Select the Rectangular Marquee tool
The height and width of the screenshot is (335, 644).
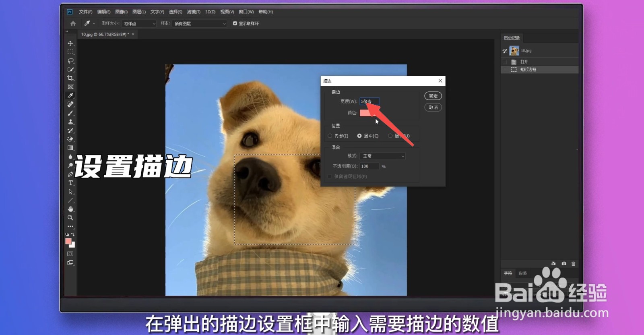coord(70,52)
